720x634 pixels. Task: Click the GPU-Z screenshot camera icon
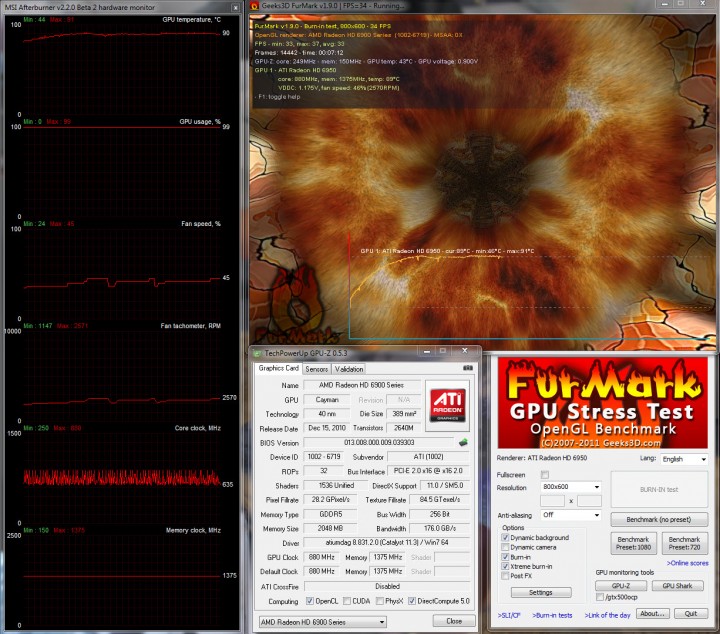[467, 368]
